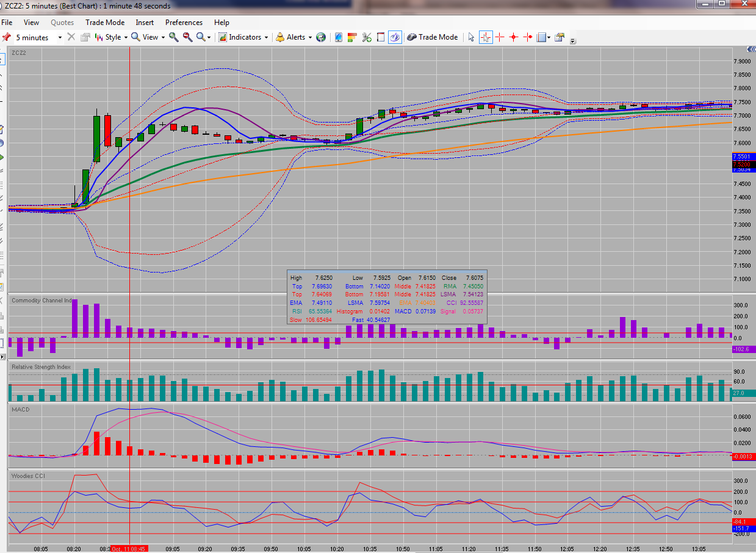Click the Relative Strength Index pane label
Image resolution: width=756 pixels, height=553 pixels.
[x=41, y=367]
